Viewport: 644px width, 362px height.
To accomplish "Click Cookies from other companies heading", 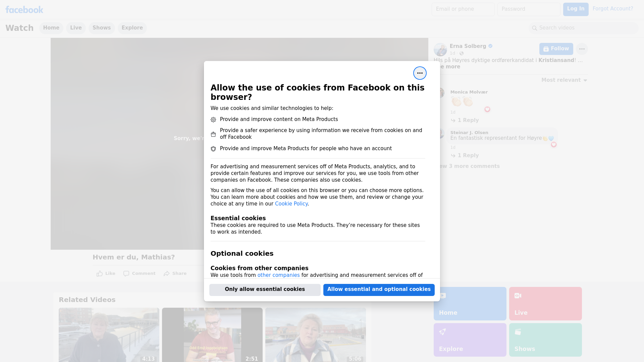I will click(260, 268).
